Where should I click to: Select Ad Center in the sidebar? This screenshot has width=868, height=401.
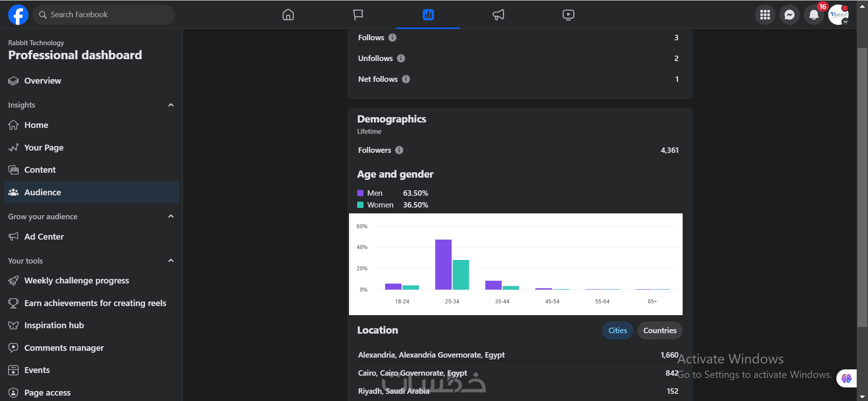(x=44, y=237)
